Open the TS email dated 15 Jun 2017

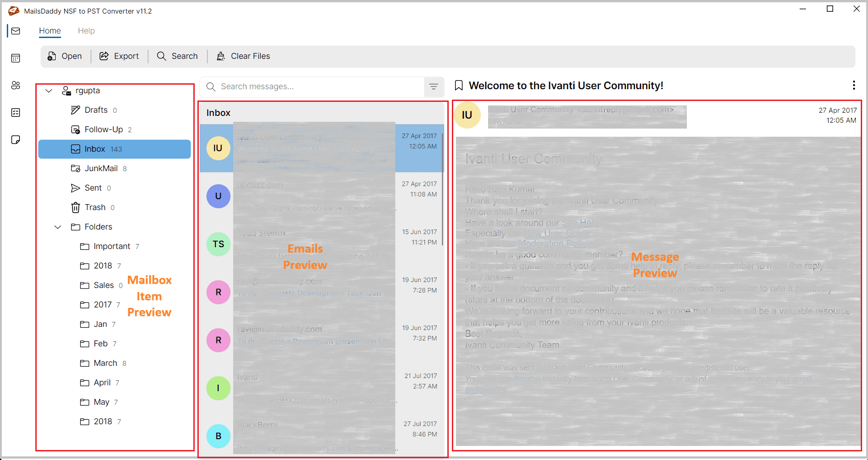pyautogui.click(x=322, y=244)
